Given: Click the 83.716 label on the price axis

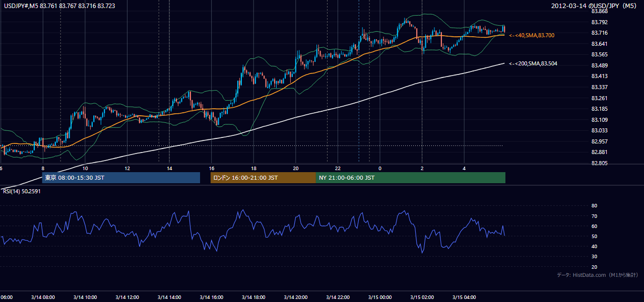Looking at the screenshot, I should point(599,33).
